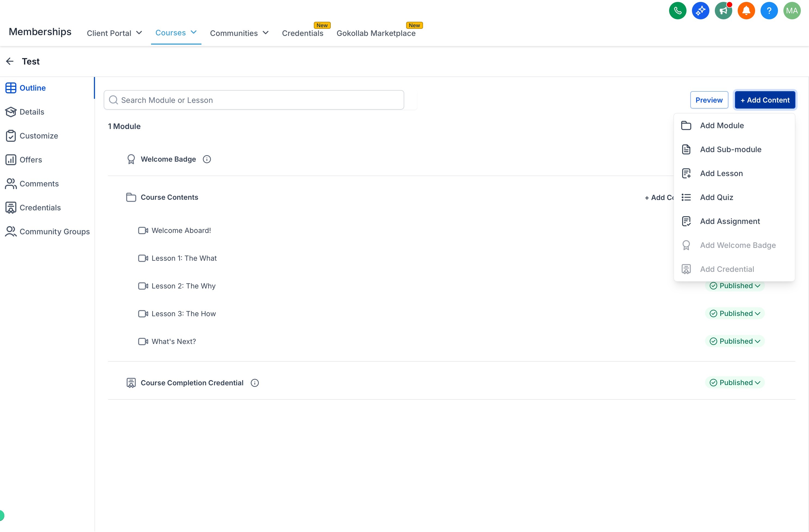Select Add Sub-module from the menu
This screenshot has height=532, width=809.
(x=734, y=149)
